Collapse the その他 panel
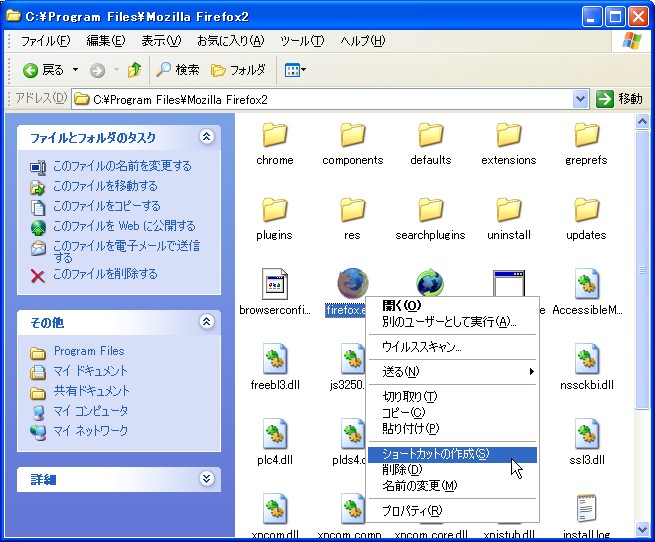 pos(206,322)
